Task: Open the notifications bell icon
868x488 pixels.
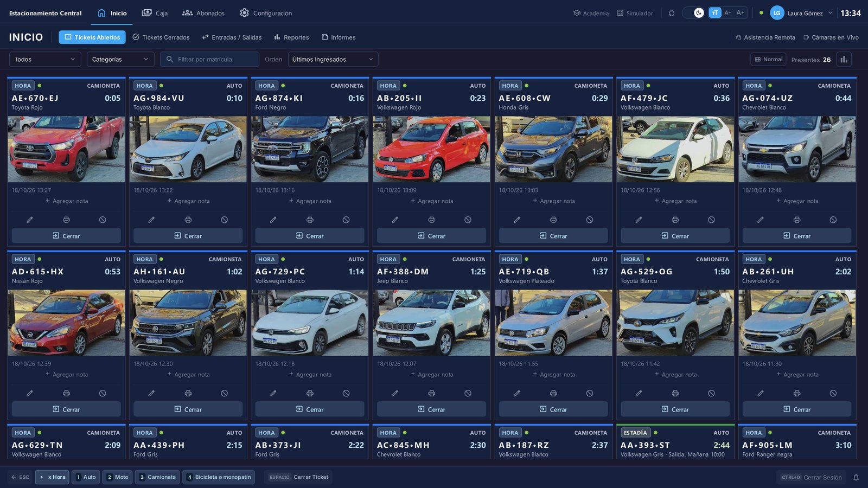Action: click(856, 477)
